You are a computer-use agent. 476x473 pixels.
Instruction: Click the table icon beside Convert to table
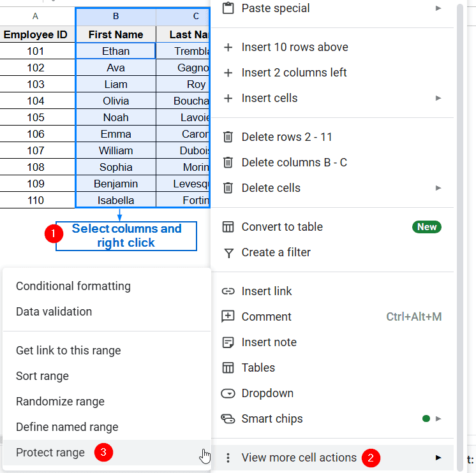pyautogui.click(x=228, y=227)
